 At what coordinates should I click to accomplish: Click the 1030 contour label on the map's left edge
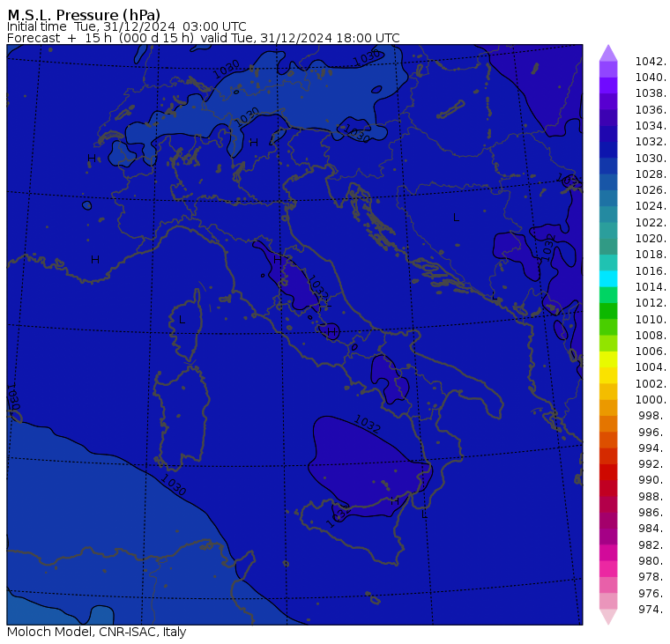point(13,396)
